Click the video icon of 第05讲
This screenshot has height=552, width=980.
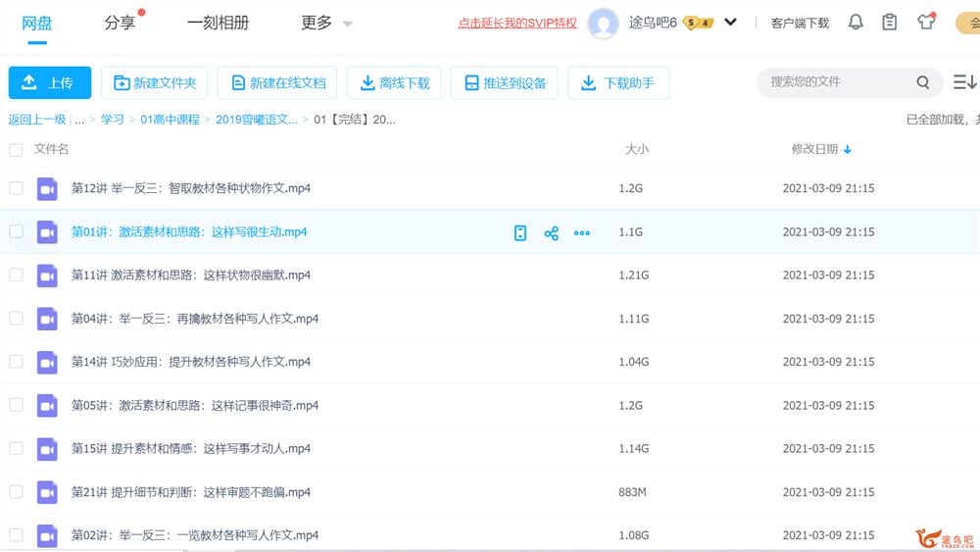tap(47, 406)
